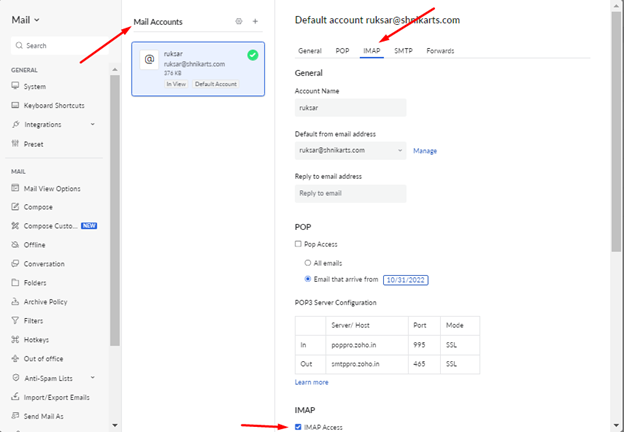624x432 pixels.
Task: Click green verified checkmark on ruksar account
Action: click(x=253, y=55)
